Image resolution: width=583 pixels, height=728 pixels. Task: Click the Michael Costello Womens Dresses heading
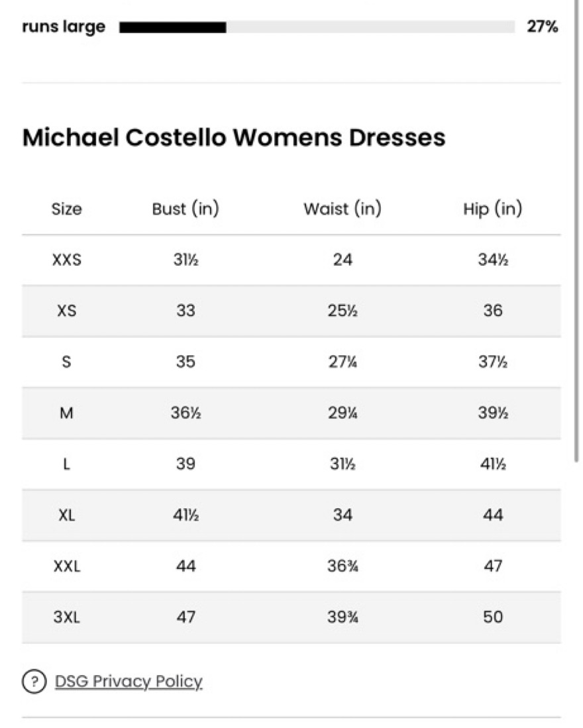point(234,137)
